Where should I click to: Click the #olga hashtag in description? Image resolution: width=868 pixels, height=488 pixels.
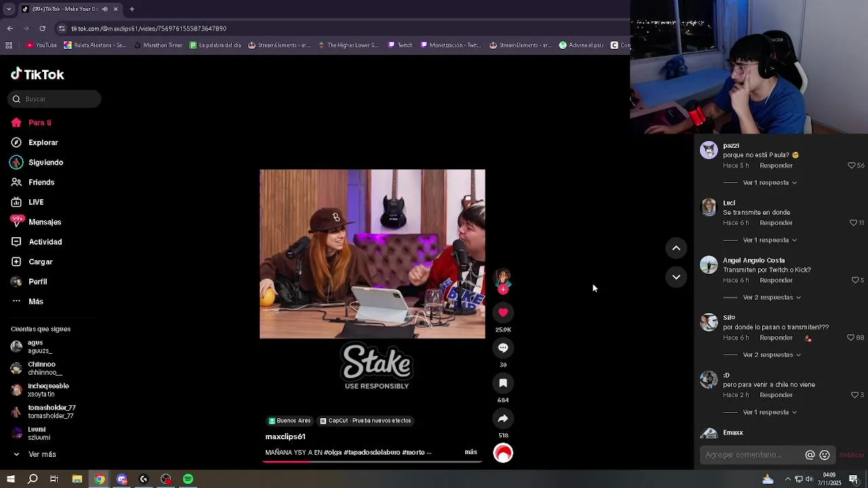[x=332, y=452]
